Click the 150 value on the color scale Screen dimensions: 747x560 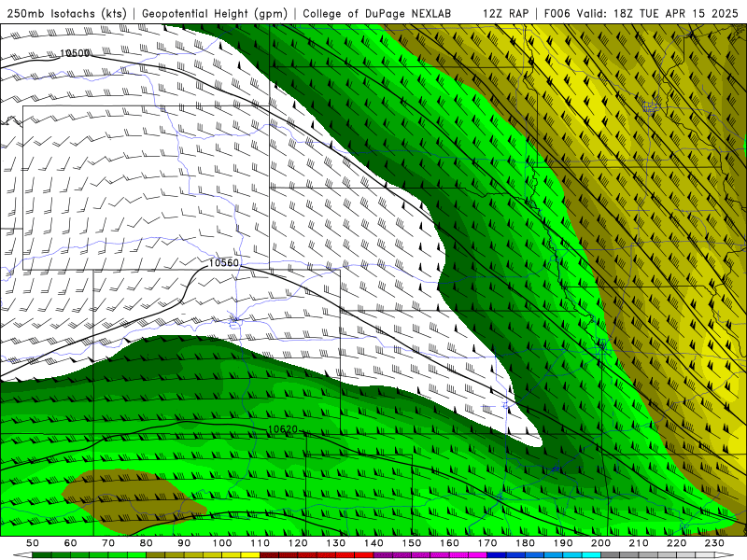click(412, 543)
